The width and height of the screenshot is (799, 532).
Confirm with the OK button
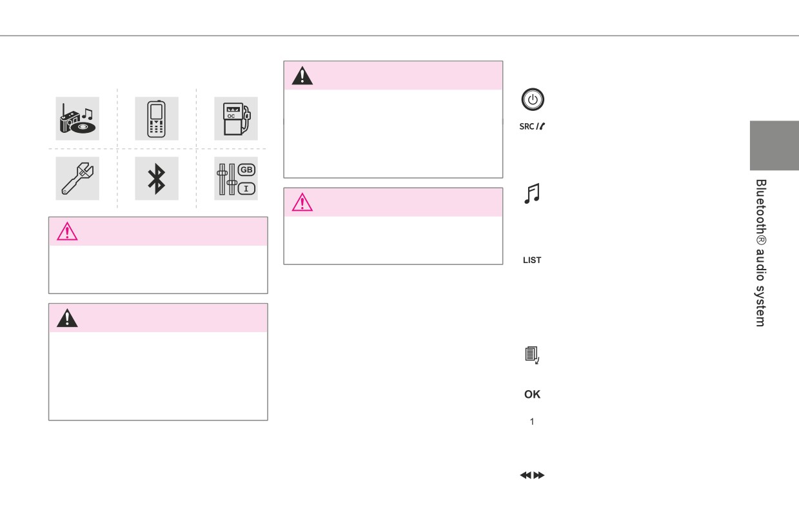[x=532, y=395]
